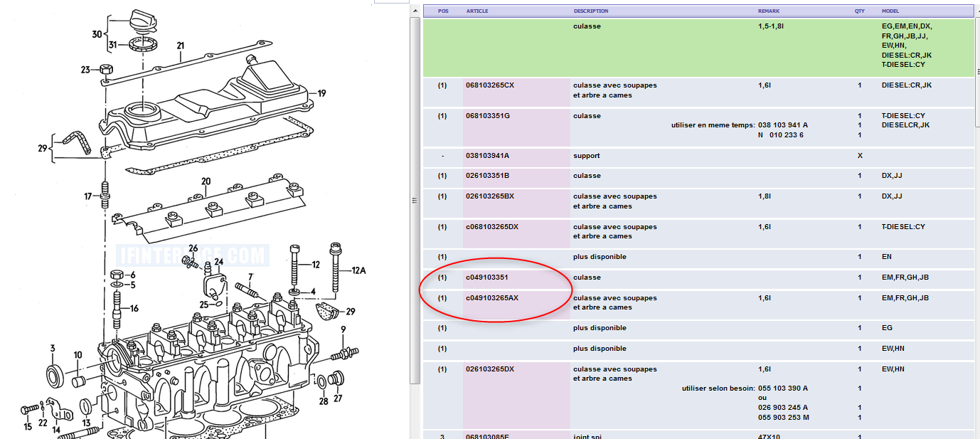Click the scroll-up arrow beside the parts table
This screenshot has height=439, width=980.
point(415,11)
